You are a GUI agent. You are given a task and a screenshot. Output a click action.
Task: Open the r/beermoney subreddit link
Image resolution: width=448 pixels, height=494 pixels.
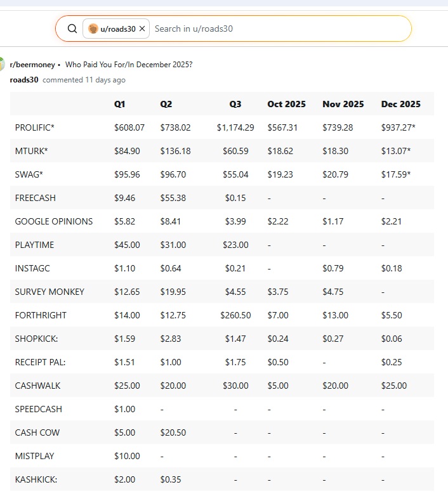(32, 65)
